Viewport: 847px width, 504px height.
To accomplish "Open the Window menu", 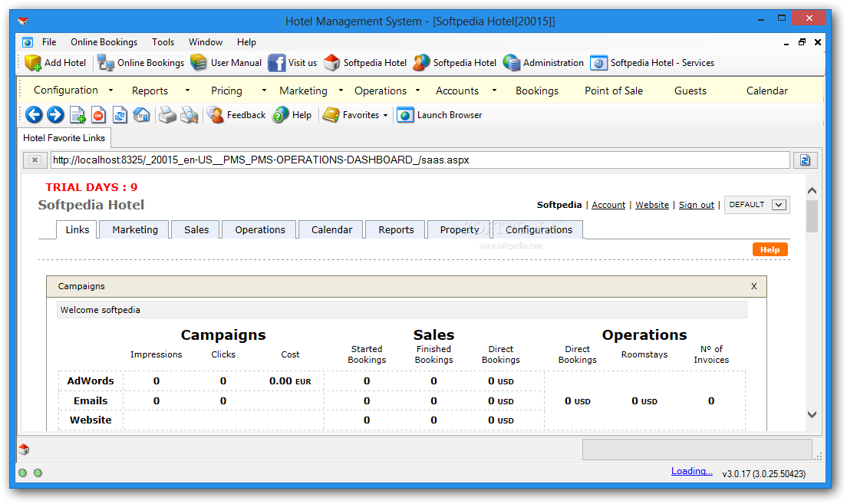I will point(206,42).
